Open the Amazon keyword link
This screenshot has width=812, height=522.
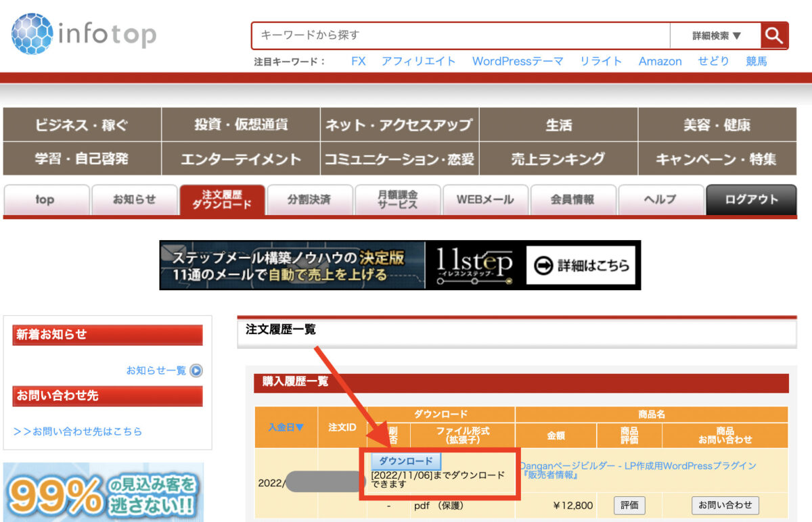[660, 61]
